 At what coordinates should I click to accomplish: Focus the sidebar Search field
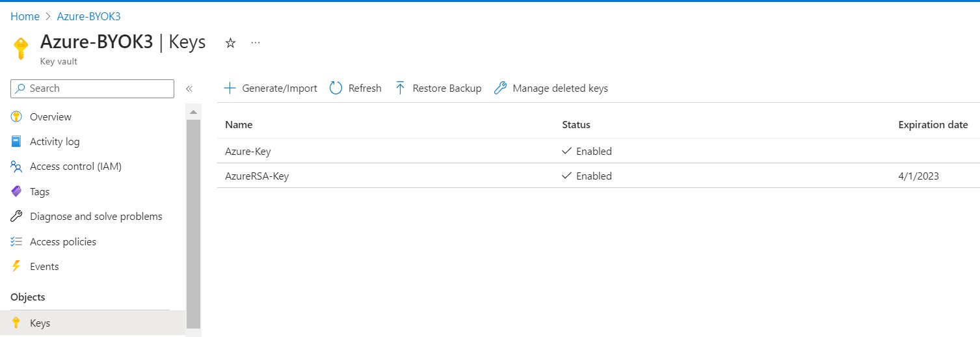tap(92, 88)
